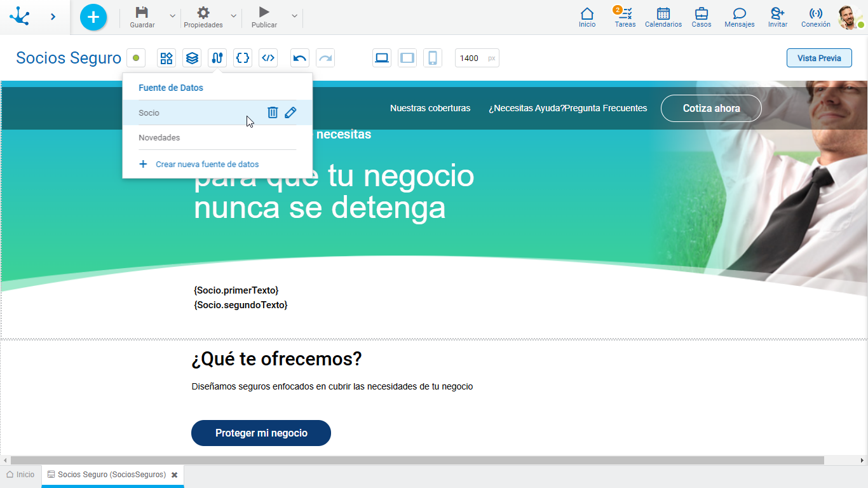Image resolution: width=868 pixels, height=488 pixels.
Task: Click the scrollbar right arrow
Action: click(x=863, y=460)
